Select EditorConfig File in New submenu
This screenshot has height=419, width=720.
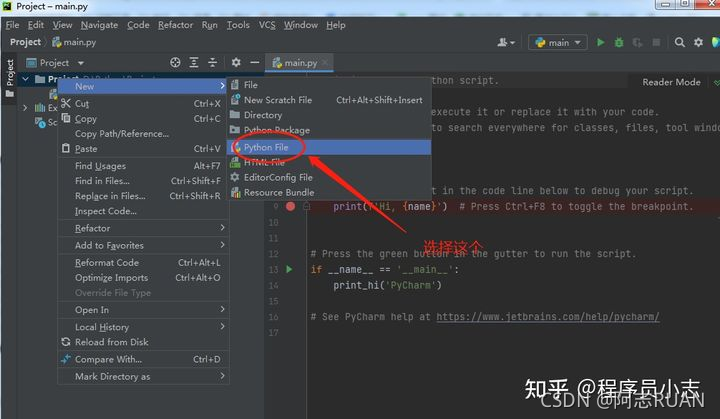tap(329, 177)
